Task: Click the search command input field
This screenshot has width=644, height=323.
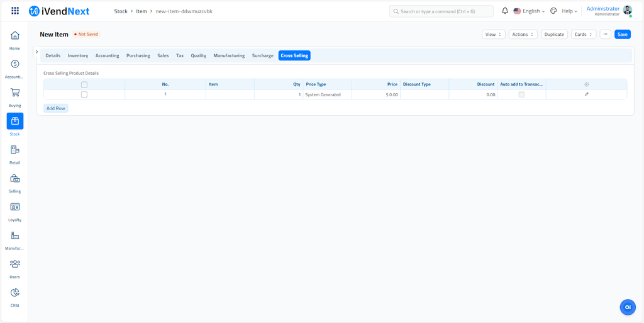Action: [441, 11]
